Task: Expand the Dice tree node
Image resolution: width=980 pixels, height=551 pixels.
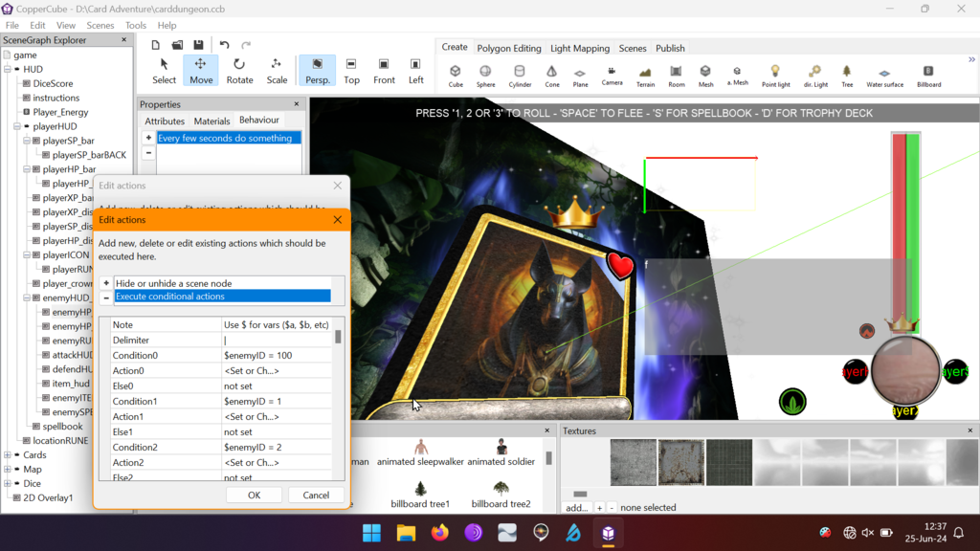Action: coord(8,483)
